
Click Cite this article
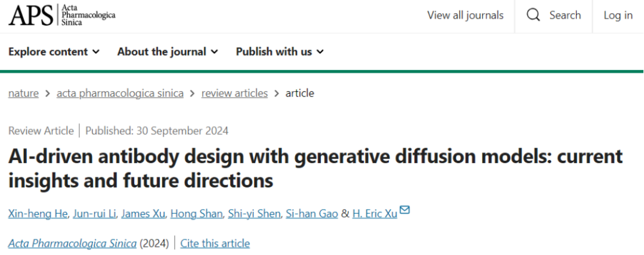tap(215, 243)
